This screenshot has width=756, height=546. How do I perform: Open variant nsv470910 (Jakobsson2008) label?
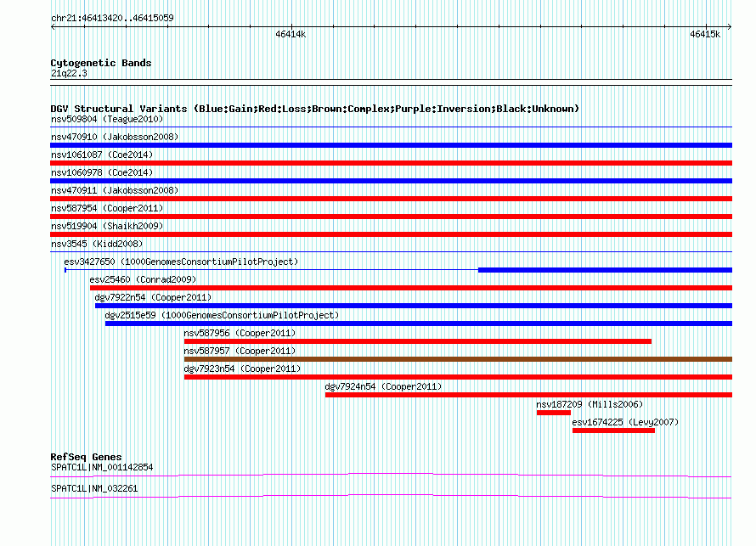tap(115, 137)
